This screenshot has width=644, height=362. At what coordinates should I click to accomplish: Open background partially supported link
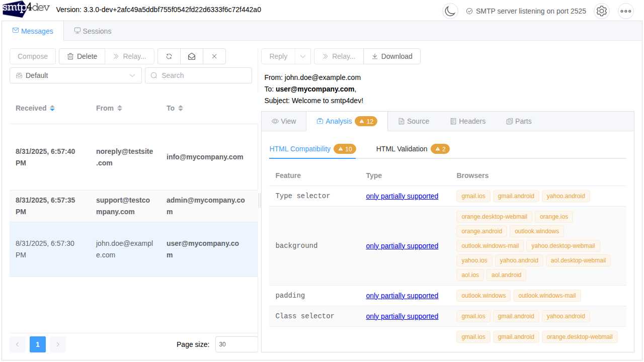402,246
